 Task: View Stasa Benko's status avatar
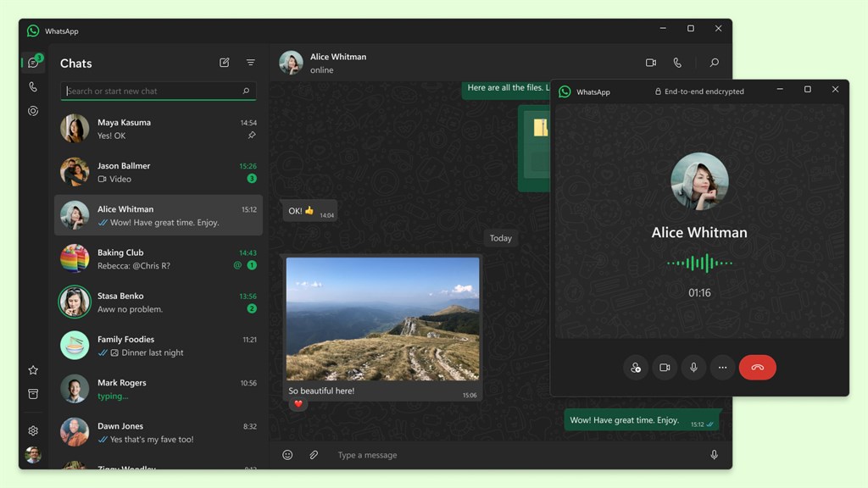[75, 302]
